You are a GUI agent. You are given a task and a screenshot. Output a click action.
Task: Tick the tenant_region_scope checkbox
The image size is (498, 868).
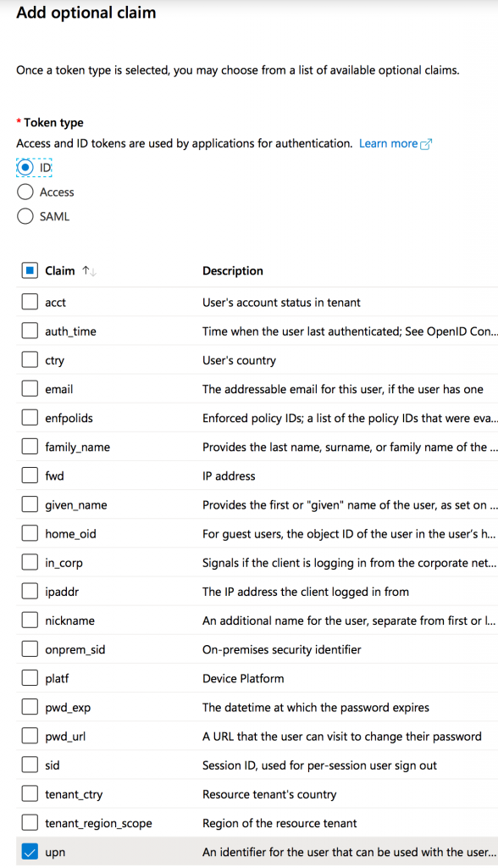pyautogui.click(x=30, y=823)
